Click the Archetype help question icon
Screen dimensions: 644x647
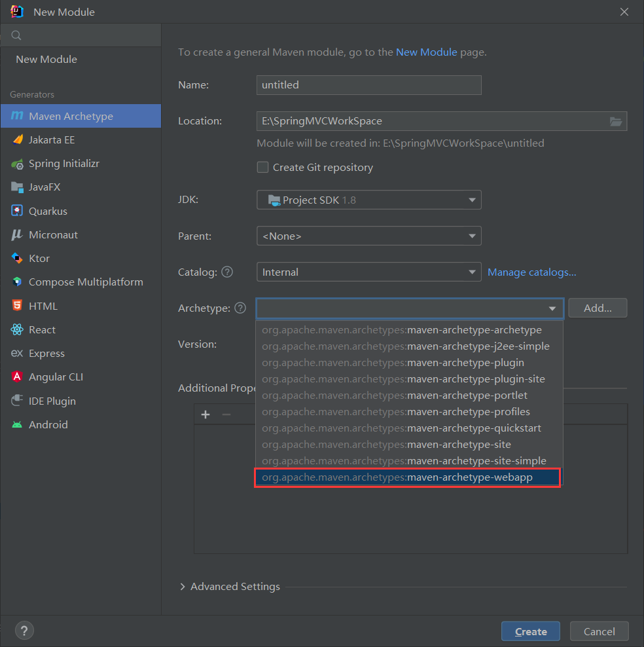click(x=240, y=308)
